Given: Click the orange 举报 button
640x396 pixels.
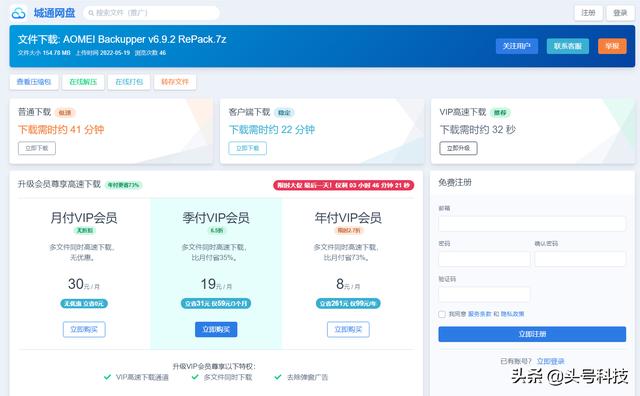Looking at the screenshot, I should pos(612,46).
